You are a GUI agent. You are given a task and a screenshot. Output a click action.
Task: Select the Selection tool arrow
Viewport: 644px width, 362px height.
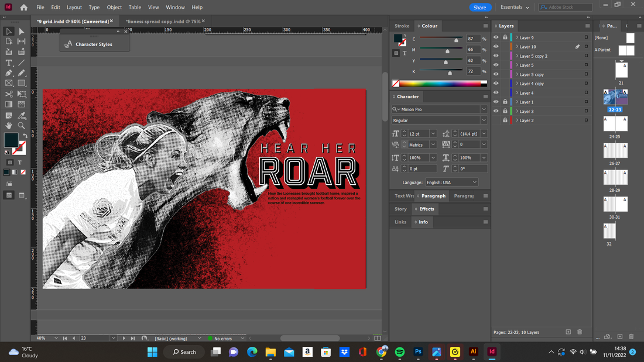(x=9, y=31)
